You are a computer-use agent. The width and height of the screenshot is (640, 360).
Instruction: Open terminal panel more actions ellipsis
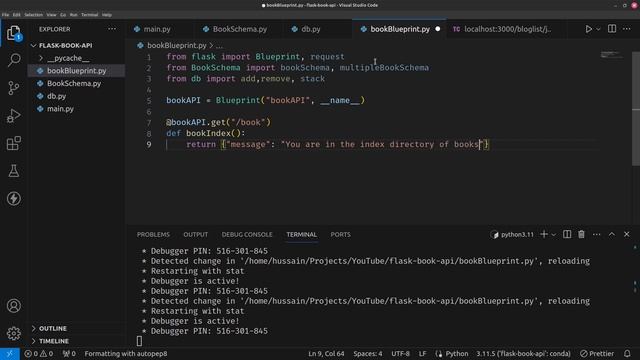click(x=596, y=234)
